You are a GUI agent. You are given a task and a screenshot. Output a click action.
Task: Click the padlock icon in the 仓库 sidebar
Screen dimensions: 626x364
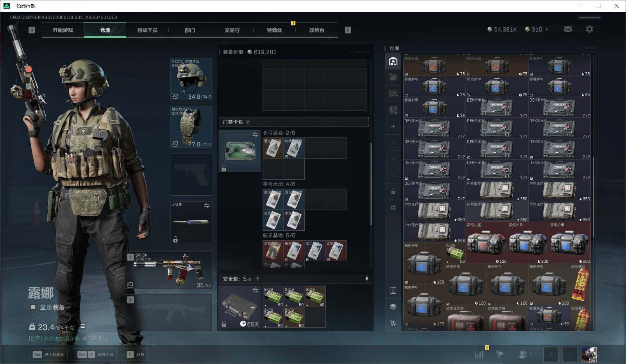(x=393, y=191)
